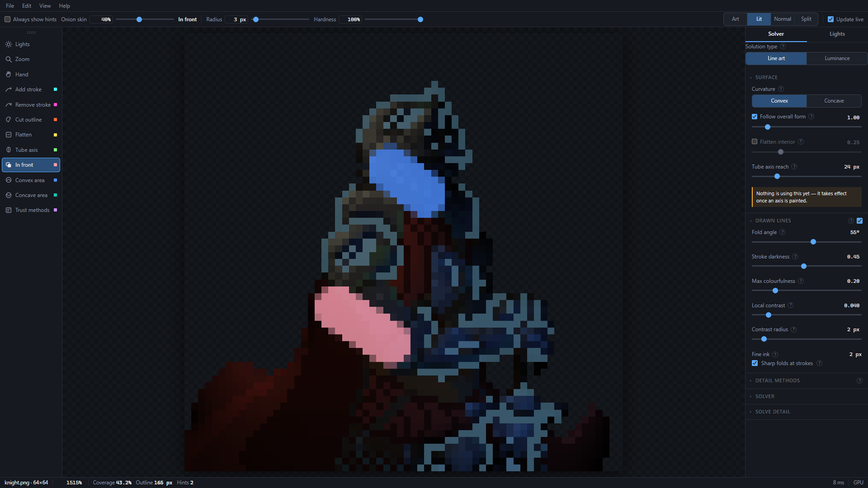Show the Lit view mode

click(x=759, y=19)
